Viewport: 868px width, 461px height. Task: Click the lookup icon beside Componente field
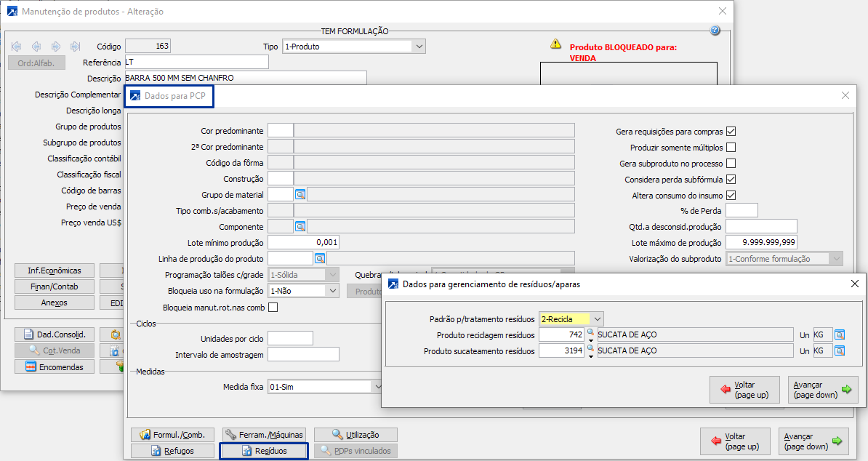(x=300, y=226)
